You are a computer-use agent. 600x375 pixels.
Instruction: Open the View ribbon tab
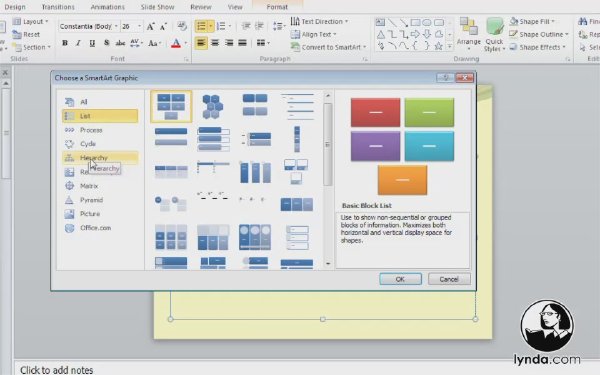(x=235, y=7)
